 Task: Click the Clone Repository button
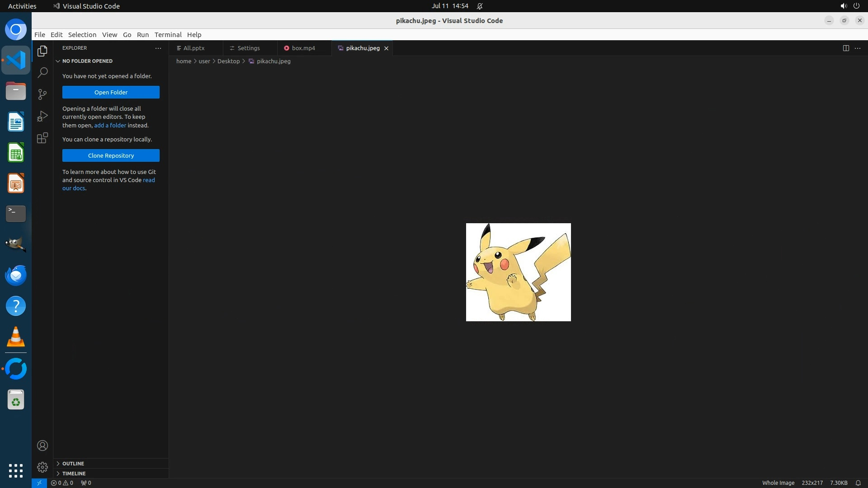pos(111,155)
